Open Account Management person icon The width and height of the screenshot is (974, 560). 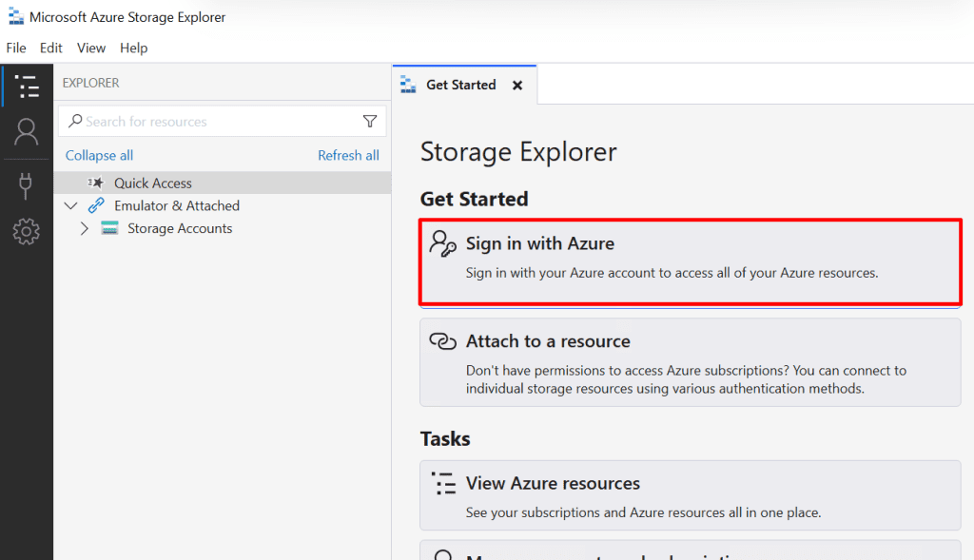tap(27, 132)
